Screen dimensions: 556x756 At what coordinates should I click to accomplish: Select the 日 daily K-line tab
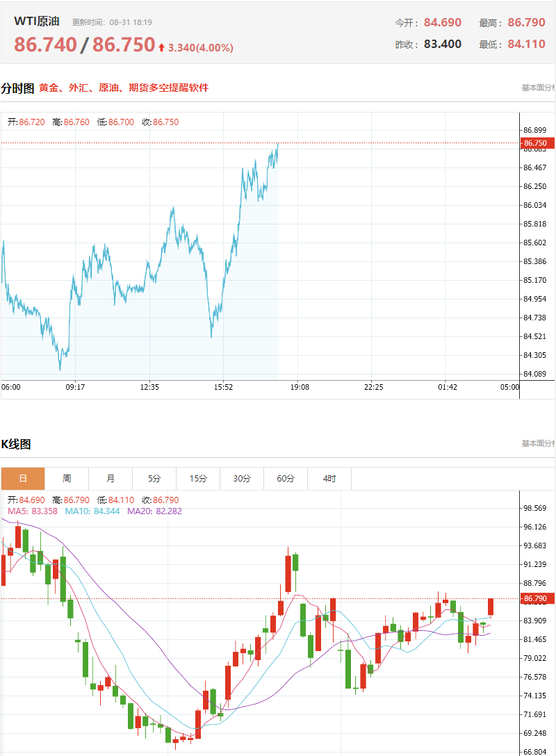23,478
